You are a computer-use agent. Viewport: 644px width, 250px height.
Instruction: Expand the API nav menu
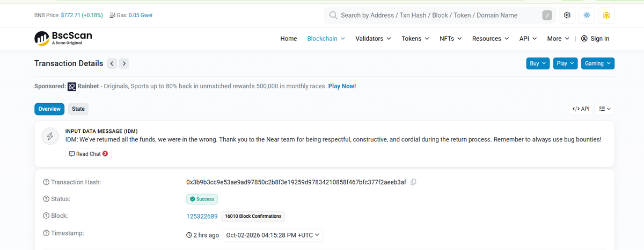[528, 39]
